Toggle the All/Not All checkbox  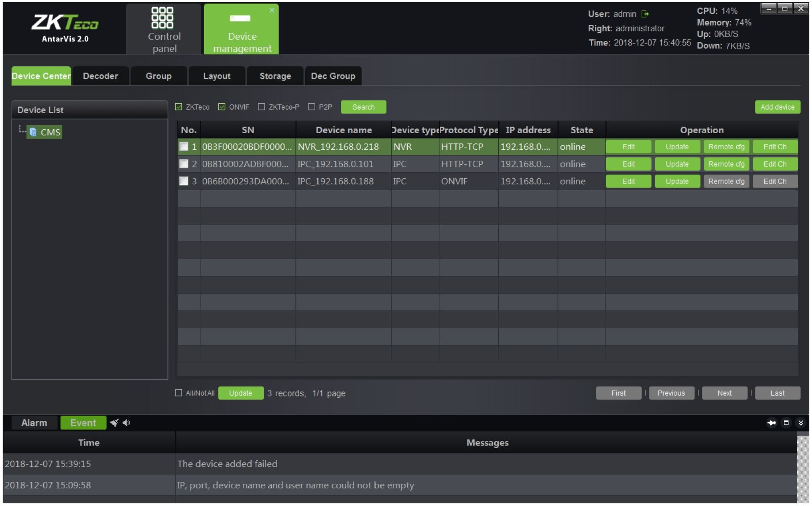(x=179, y=393)
